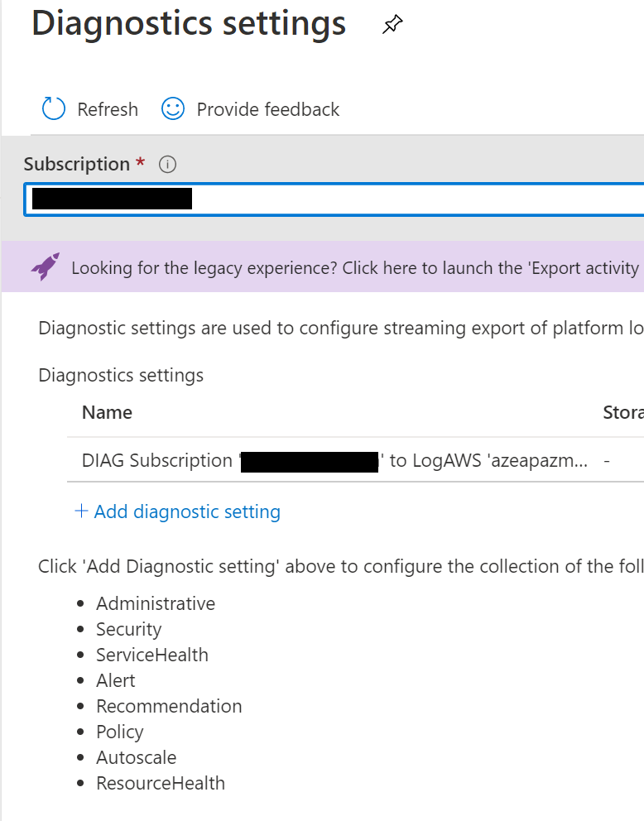Click the ServiceHealth list entry

pyautogui.click(x=151, y=655)
